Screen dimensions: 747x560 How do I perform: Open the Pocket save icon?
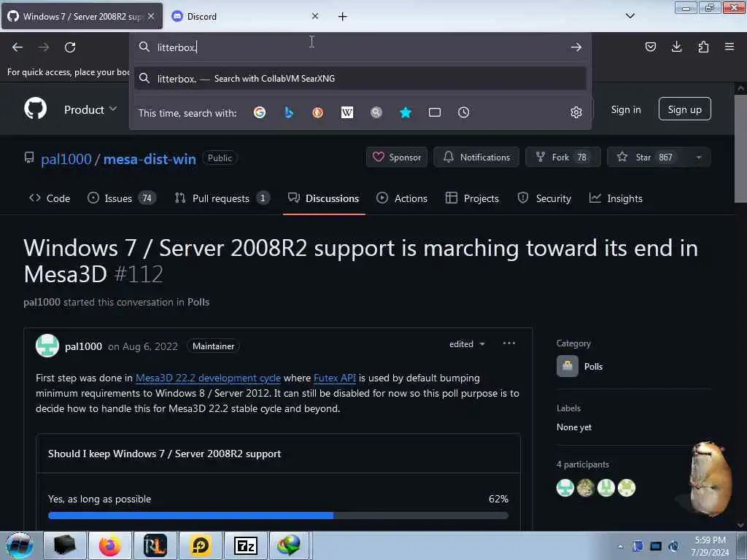(x=650, y=47)
